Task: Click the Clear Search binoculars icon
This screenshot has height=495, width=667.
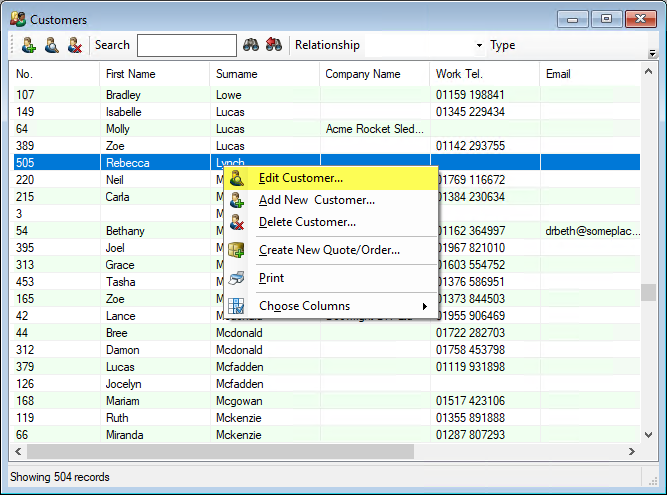Action: click(x=273, y=45)
